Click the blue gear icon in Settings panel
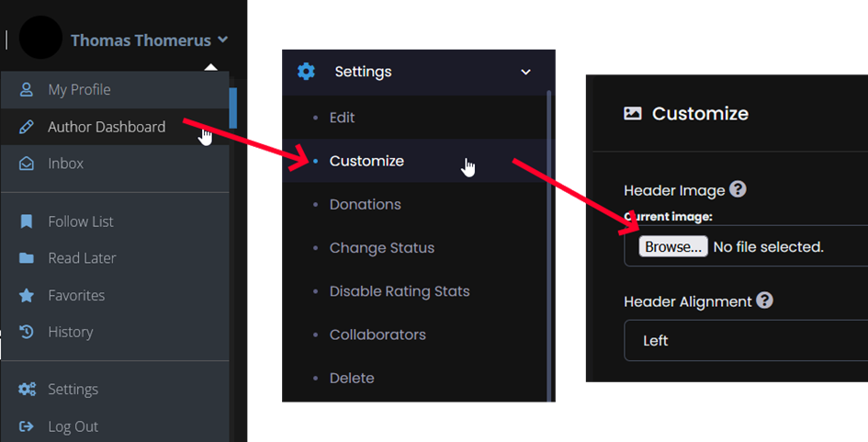This screenshot has height=442, width=868. point(306,72)
